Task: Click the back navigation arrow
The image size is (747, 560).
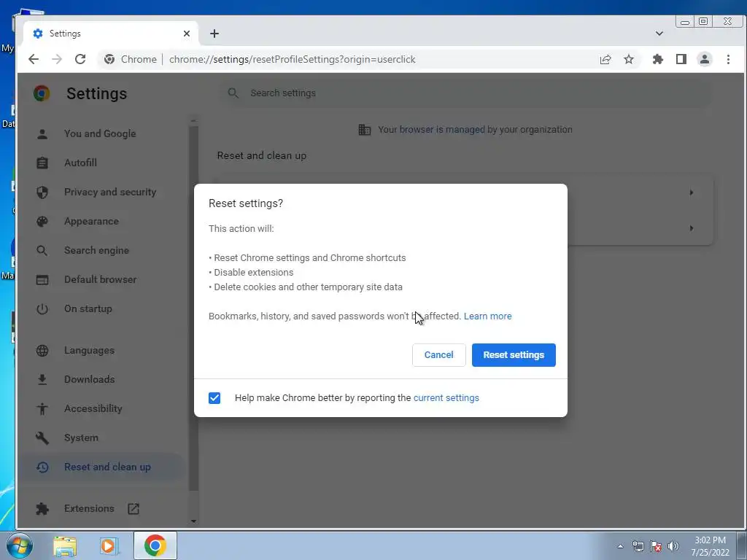Action: pos(34,59)
